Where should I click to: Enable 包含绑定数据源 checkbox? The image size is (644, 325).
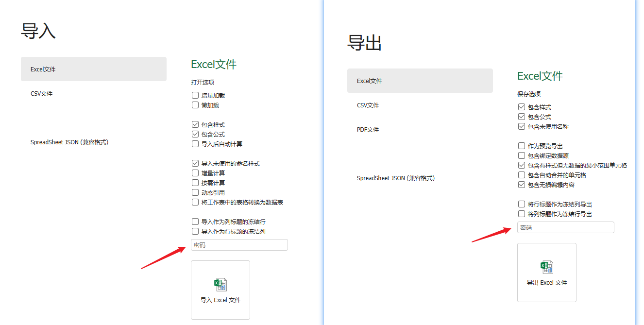tap(522, 155)
